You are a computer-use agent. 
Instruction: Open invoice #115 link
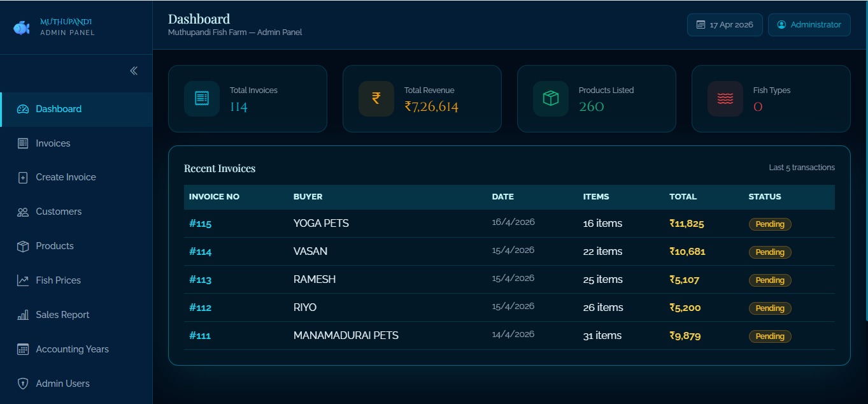[x=200, y=223]
